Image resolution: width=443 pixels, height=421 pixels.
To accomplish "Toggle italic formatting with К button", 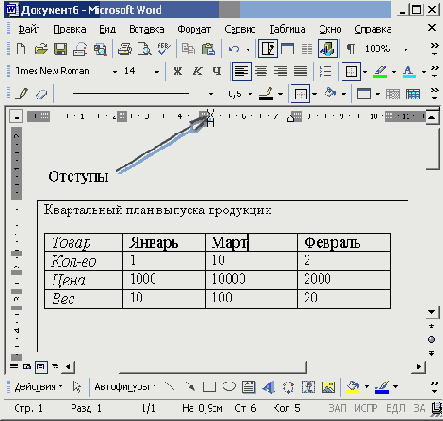I will (197, 71).
